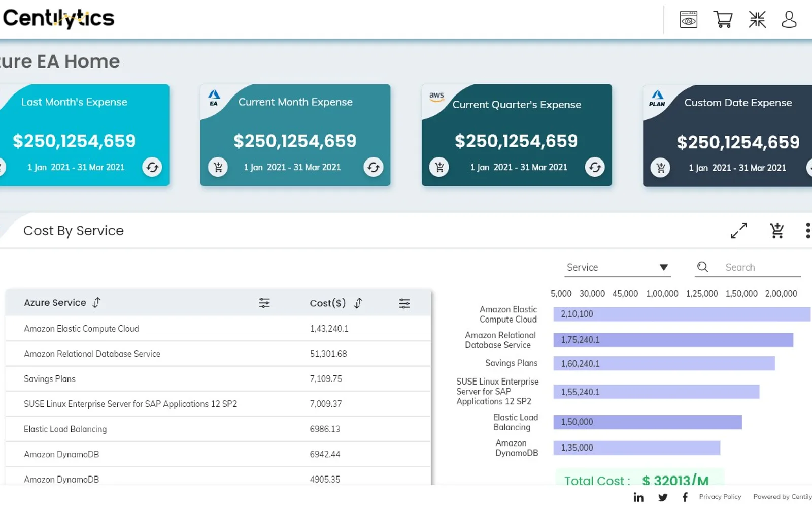Screen dimensions: 812x508
Task: Select the Amazon Elastic Compute Cloud row
Action: coord(218,329)
